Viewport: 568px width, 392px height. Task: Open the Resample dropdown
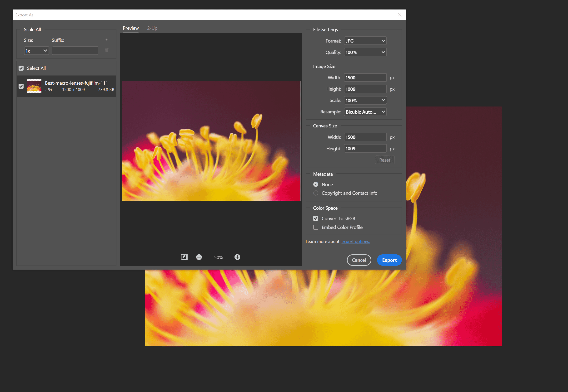pyautogui.click(x=365, y=112)
